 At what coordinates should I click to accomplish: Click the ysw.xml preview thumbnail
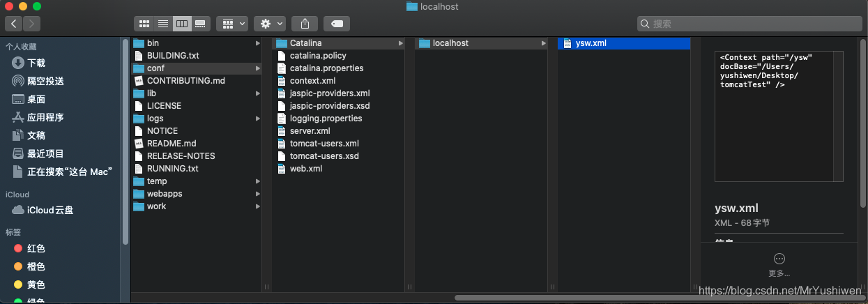coord(779,115)
